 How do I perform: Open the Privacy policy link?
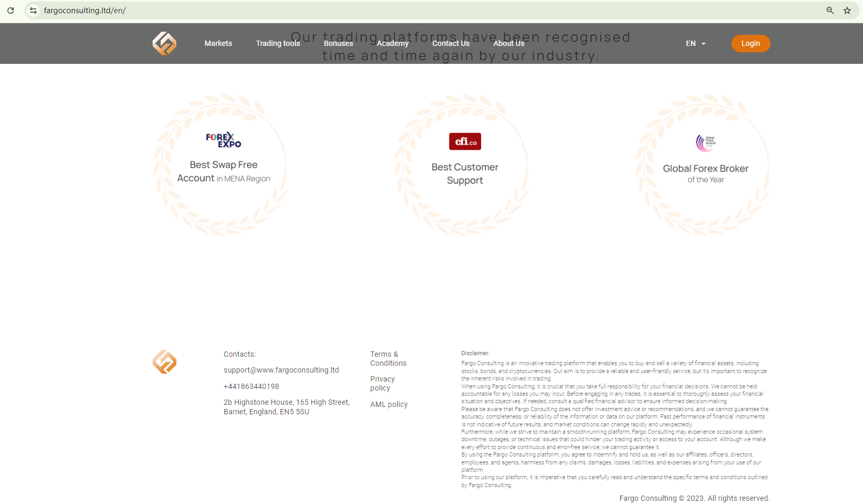click(x=382, y=384)
